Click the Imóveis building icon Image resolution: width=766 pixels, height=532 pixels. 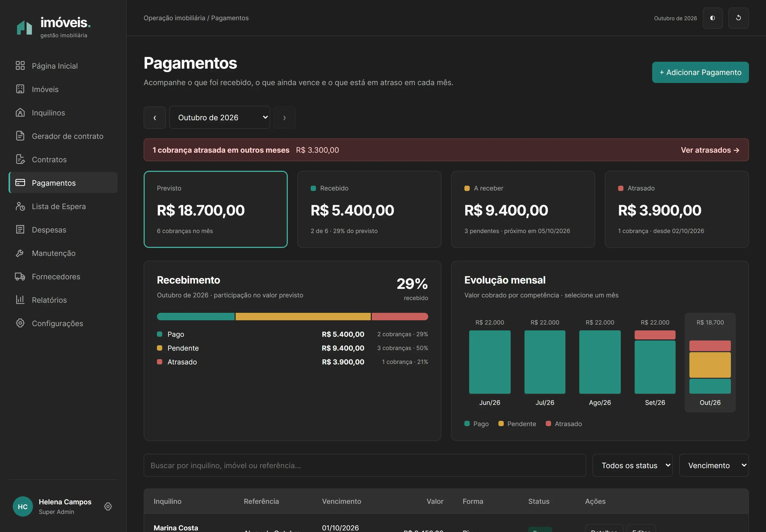click(x=20, y=89)
